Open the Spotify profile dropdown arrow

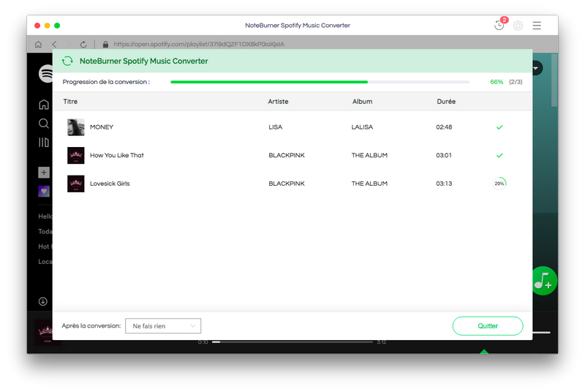[537, 68]
